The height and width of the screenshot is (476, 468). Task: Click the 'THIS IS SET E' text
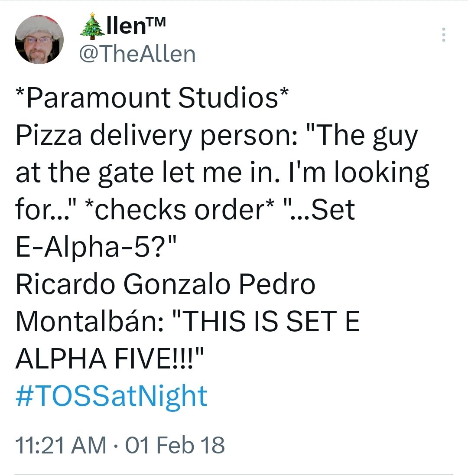[274, 322]
